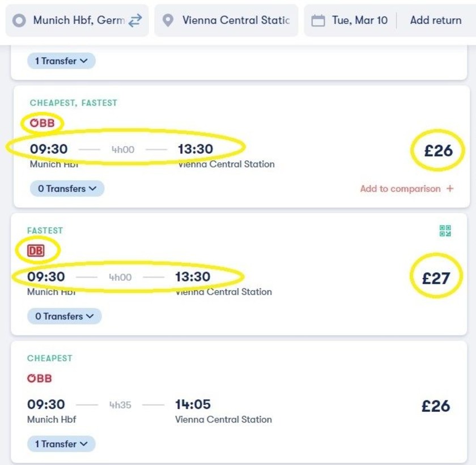Viewport: 476px width, 465px height.
Task: Click the plus icon next to Add to comparison
Action: pos(450,189)
